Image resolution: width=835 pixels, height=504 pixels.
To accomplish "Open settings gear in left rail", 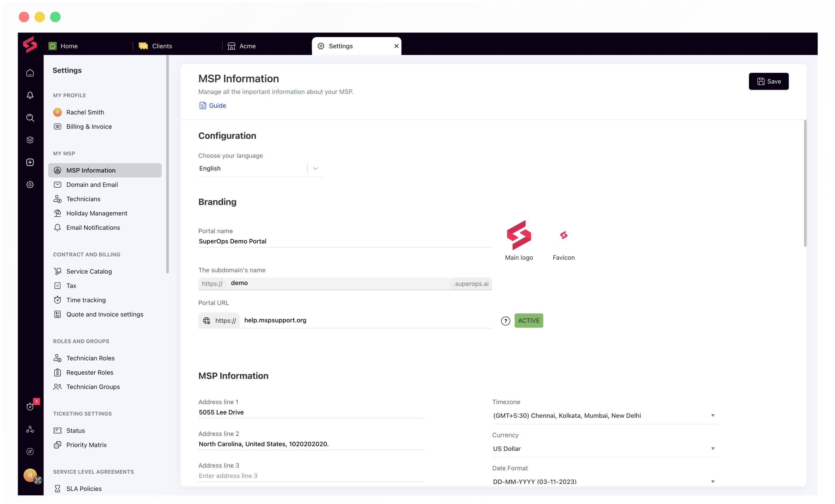I will pos(30,185).
